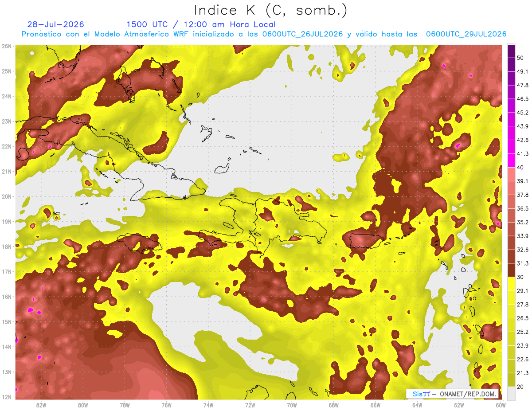Click the "20N" latitude label
The width and height of the screenshot is (532, 411).
(x=7, y=196)
